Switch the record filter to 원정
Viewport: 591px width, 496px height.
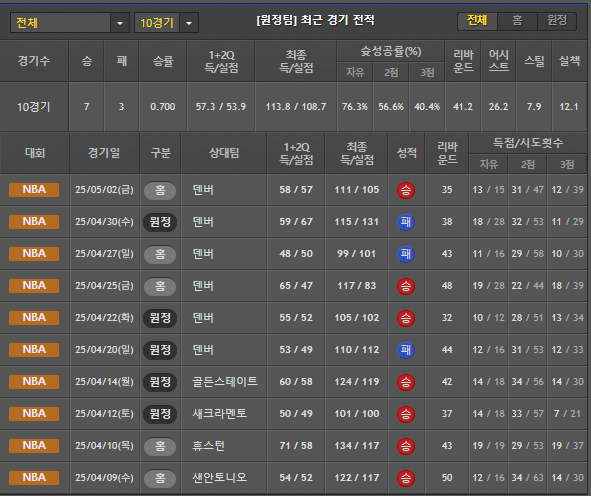click(x=557, y=21)
